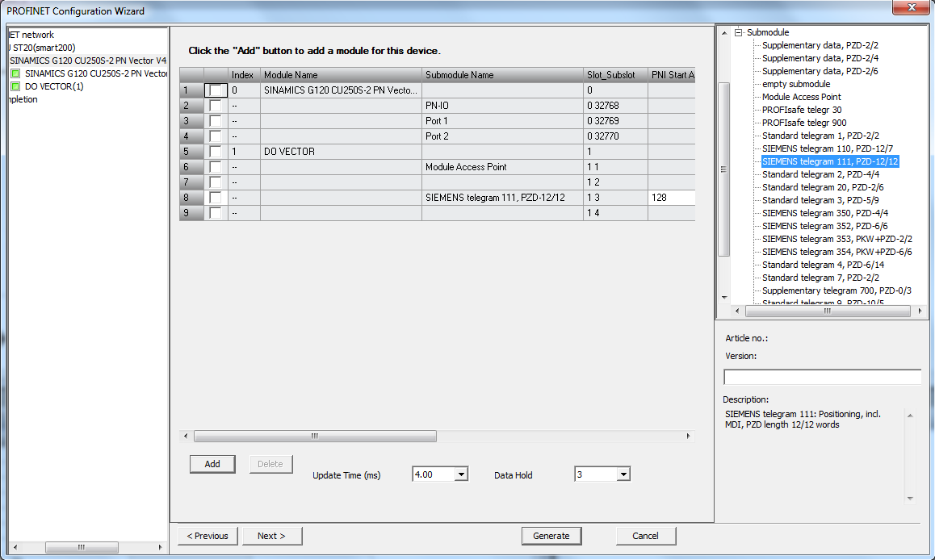
Task: Select Standard telegram 4, PZD-6/14
Action: pyautogui.click(x=823, y=265)
